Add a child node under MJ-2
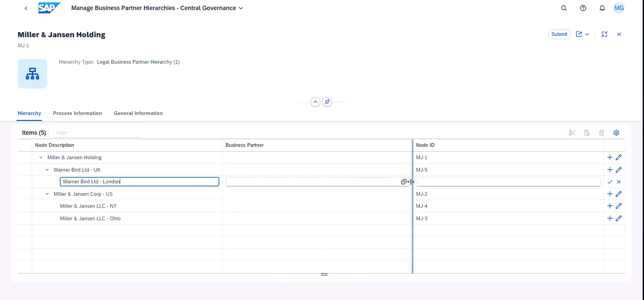644x300 pixels. (610, 194)
